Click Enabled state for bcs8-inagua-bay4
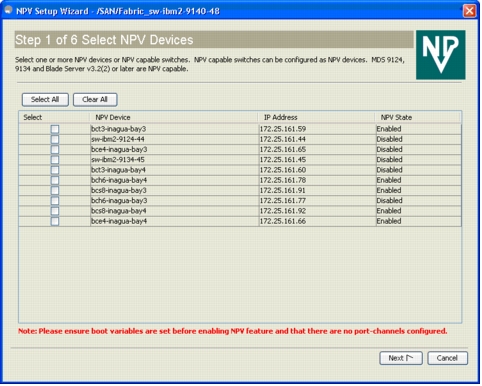Image resolution: width=482 pixels, height=386 pixels. [x=389, y=211]
